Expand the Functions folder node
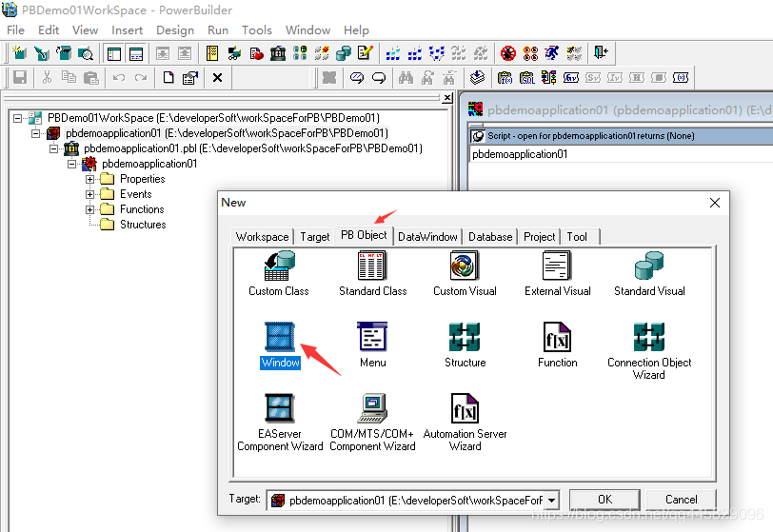 tap(89, 210)
